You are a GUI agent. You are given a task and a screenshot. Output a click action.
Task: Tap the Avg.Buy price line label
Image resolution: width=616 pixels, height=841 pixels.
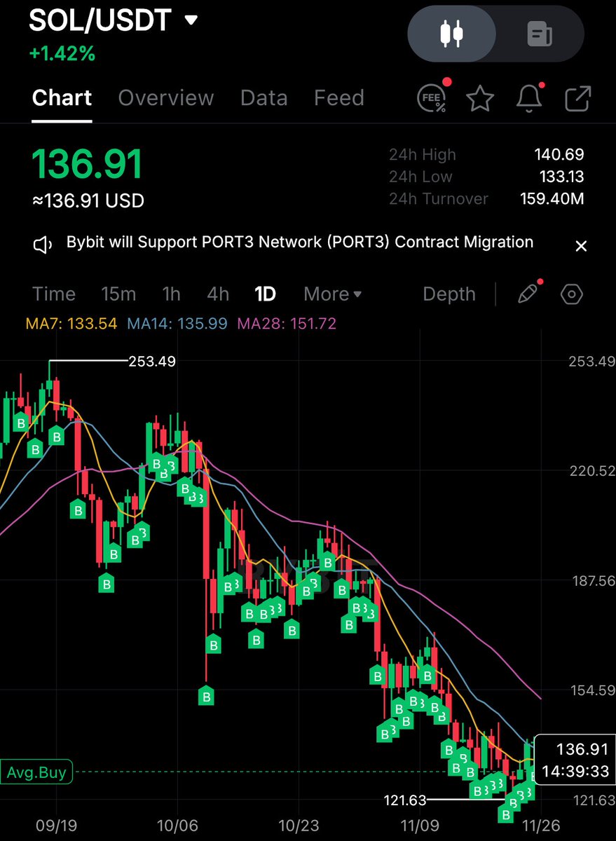point(36,772)
